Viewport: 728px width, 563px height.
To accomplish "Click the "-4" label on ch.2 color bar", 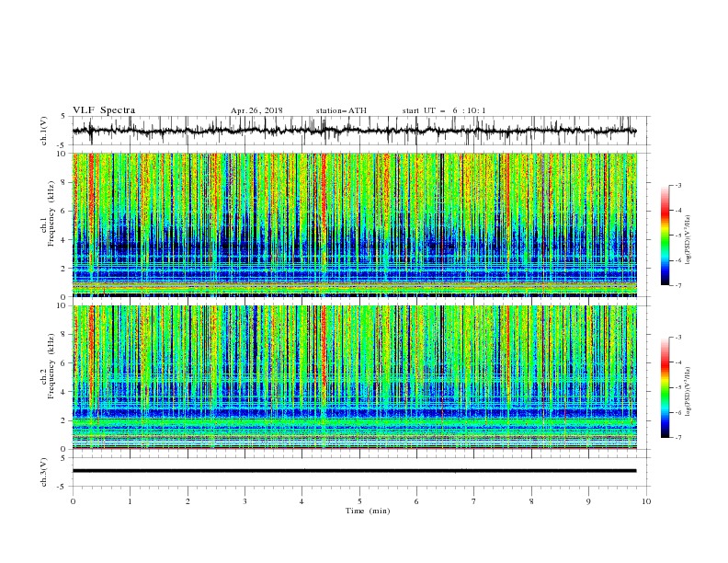I will click(x=678, y=362).
